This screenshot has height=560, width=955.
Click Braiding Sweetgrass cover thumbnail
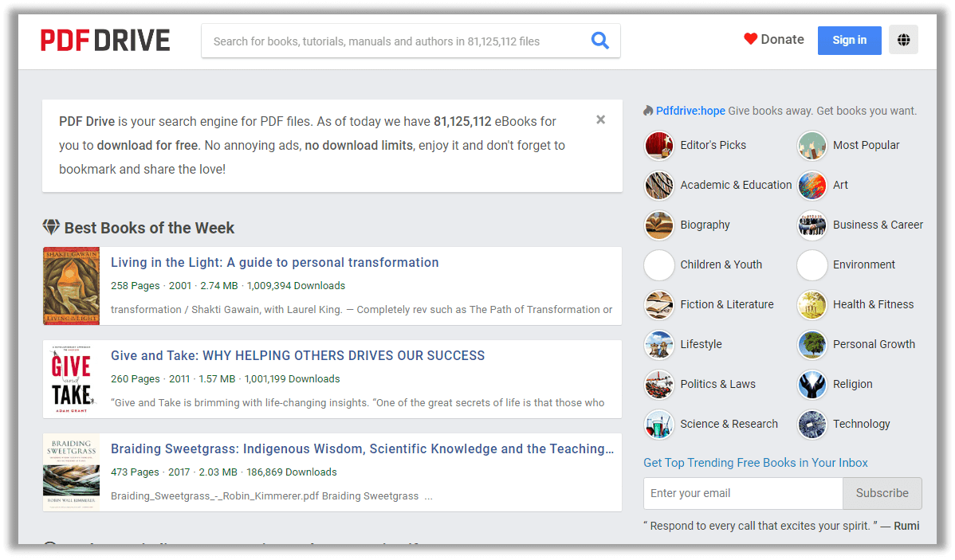[x=71, y=472]
